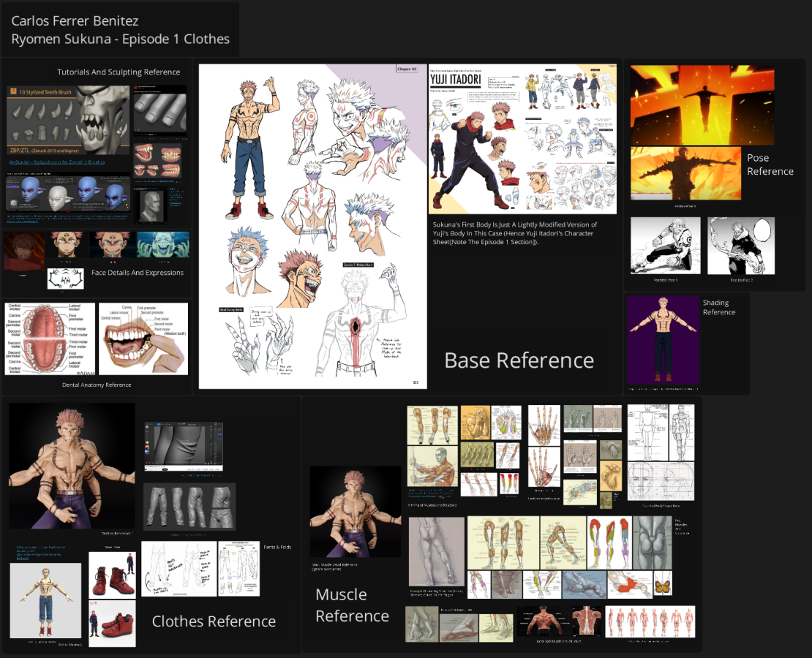Viewport: 812px width, 658px height.
Task: Select the black-and-white face markings image
Action: click(66, 279)
